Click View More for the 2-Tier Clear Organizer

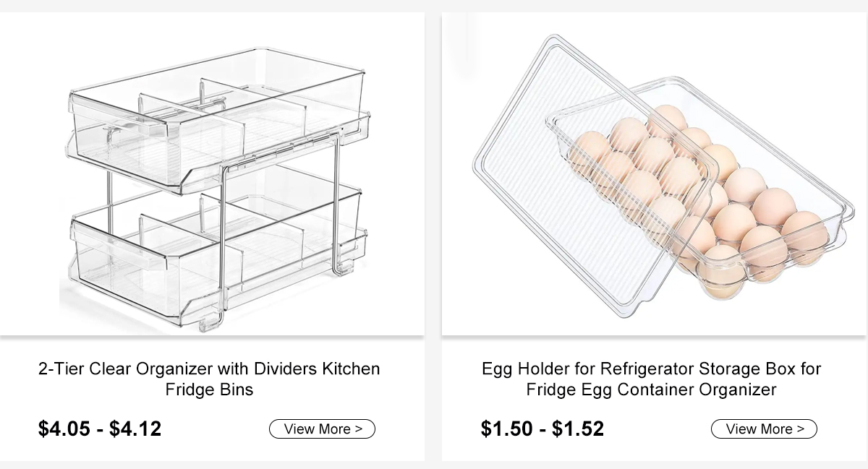point(322,429)
